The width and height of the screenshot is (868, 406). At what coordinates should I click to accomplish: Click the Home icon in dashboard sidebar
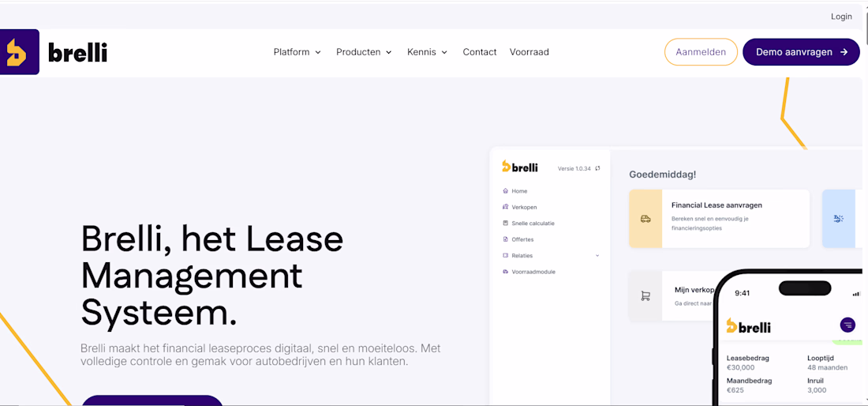[505, 191]
